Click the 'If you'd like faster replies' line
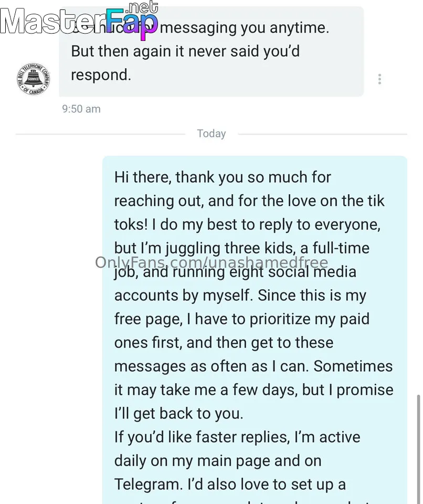This screenshot has height=504, width=423. 237,437
